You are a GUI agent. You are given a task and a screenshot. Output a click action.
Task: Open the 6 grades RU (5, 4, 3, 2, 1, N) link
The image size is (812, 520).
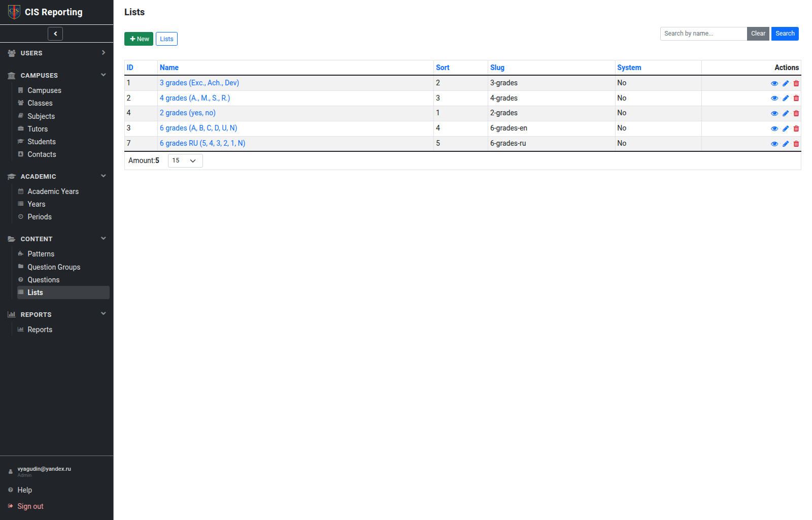click(x=202, y=143)
